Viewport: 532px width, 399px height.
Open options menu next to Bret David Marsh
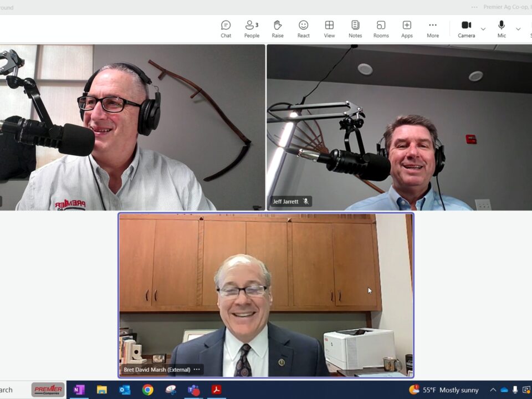197,370
